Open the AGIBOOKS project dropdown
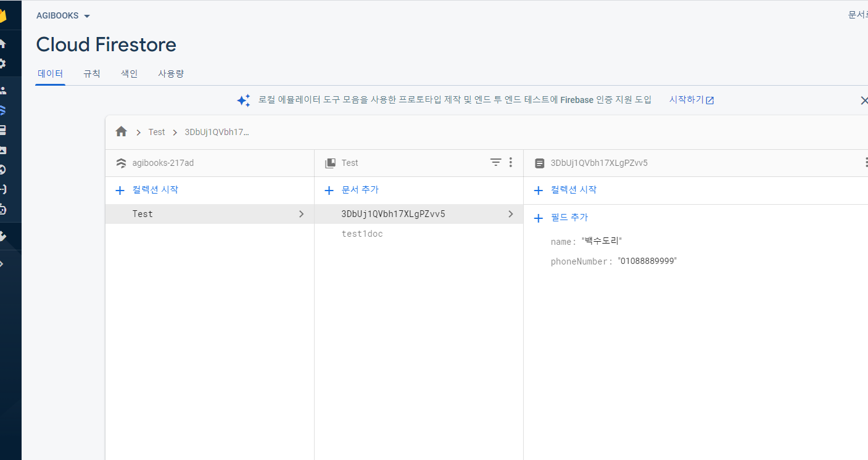Screen dimensions: 868x460 pos(63,16)
